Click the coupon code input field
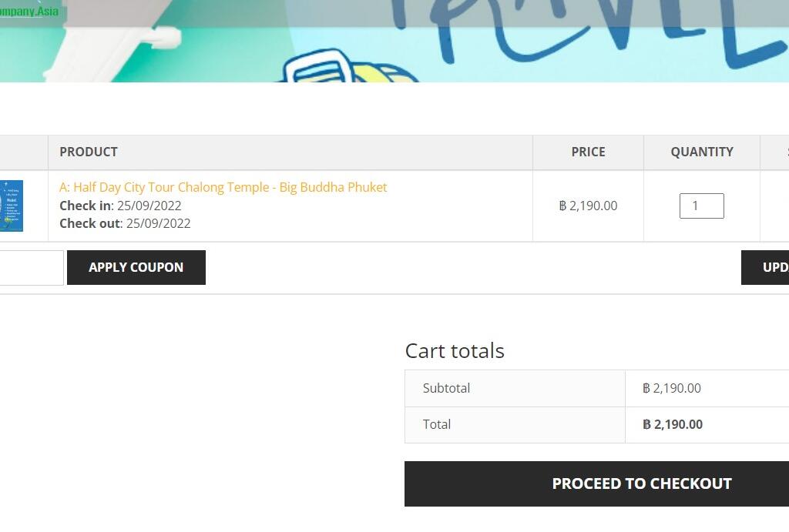 tap(31, 267)
